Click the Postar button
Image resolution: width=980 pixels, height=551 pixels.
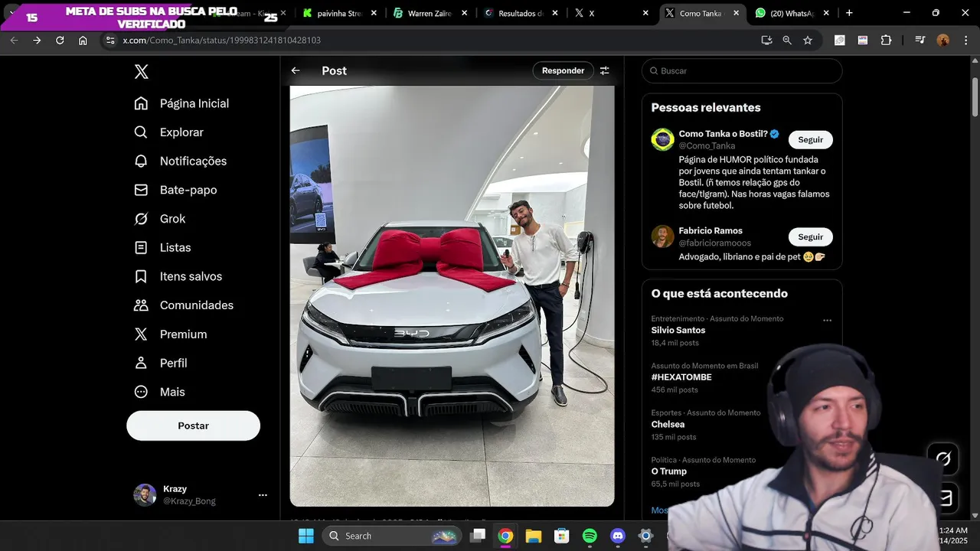pyautogui.click(x=193, y=425)
